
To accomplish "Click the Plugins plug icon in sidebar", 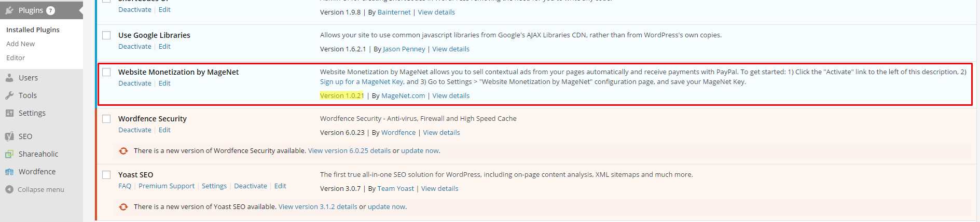I will pos(9,10).
